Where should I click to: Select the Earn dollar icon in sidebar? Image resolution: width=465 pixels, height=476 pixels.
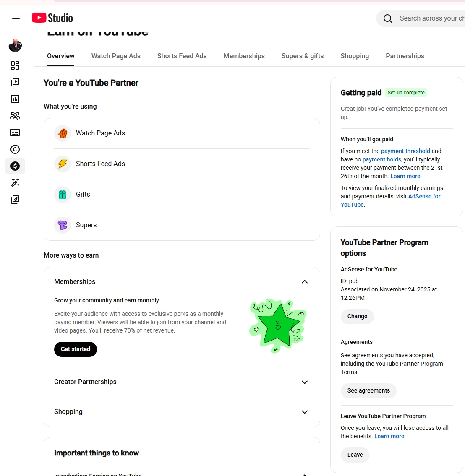(15, 166)
